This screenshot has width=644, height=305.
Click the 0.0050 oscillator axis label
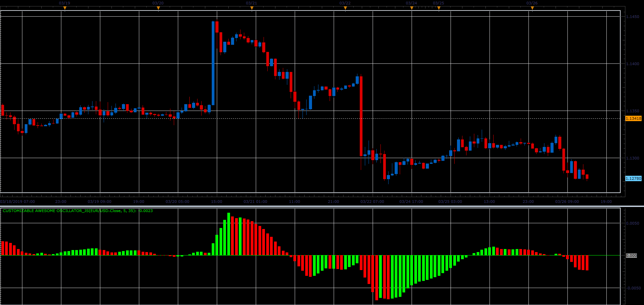click(x=632, y=223)
